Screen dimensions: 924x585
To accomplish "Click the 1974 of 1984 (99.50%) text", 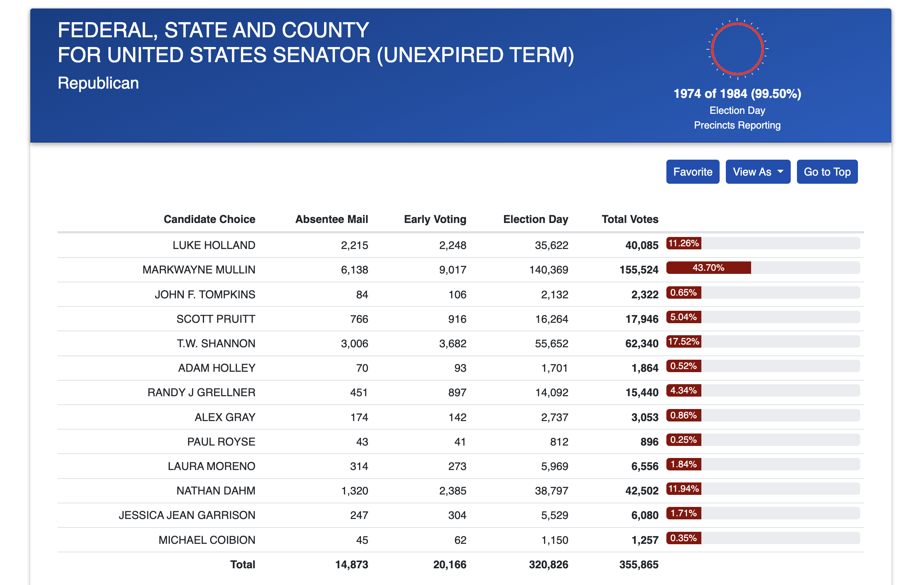I will point(737,94).
